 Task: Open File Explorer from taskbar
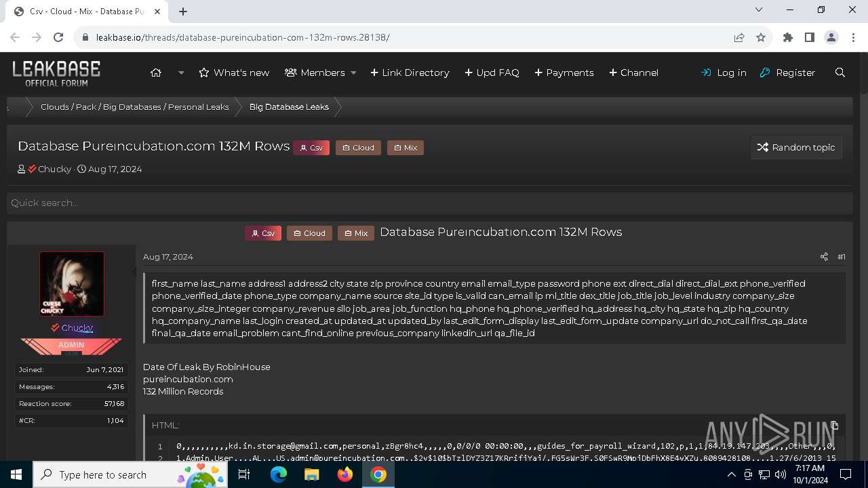click(312, 474)
